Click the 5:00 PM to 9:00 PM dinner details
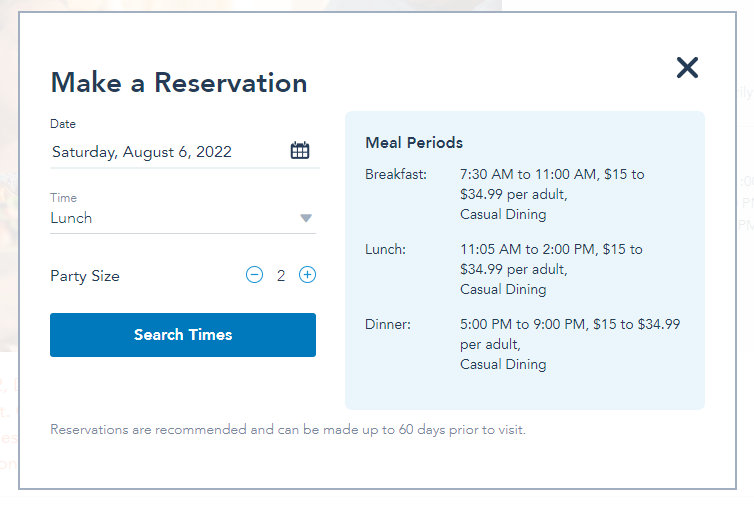Image resolution: width=754 pixels, height=507 pixels. (570, 344)
